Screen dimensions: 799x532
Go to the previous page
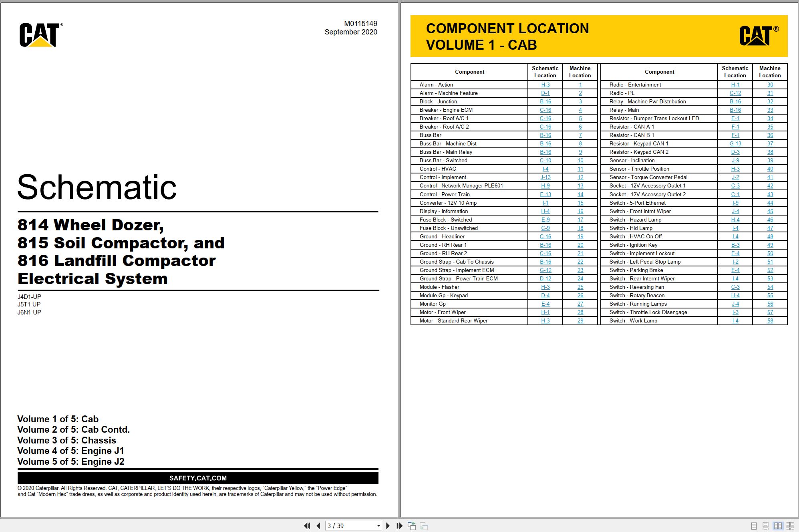[318, 526]
